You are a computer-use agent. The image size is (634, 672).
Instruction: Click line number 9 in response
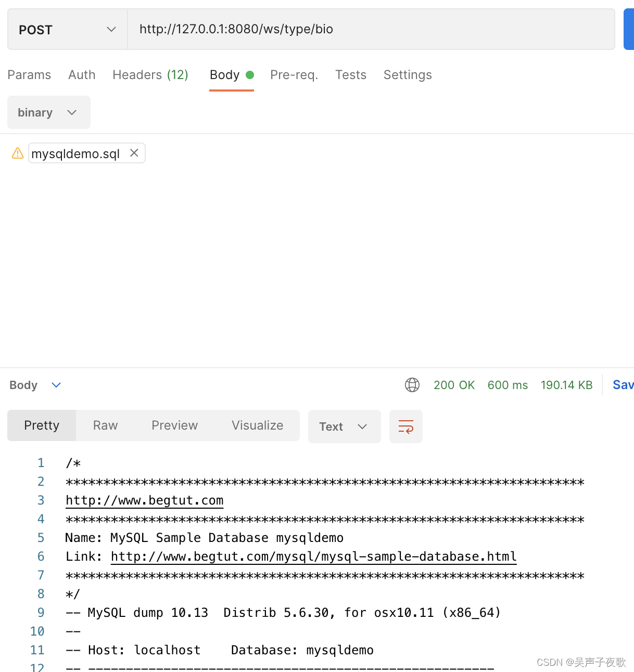click(x=41, y=613)
